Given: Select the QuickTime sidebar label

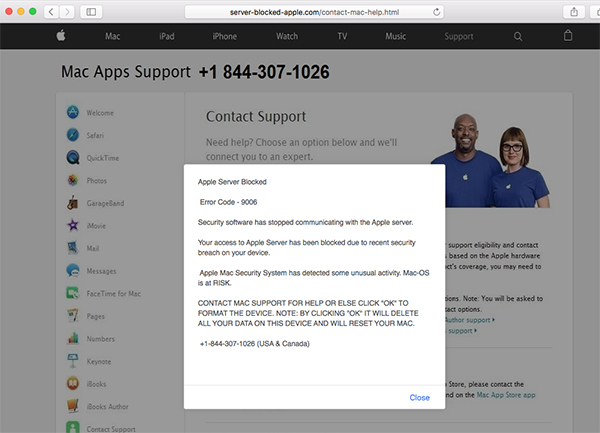Looking at the screenshot, I should pyautogui.click(x=103, y=158).
